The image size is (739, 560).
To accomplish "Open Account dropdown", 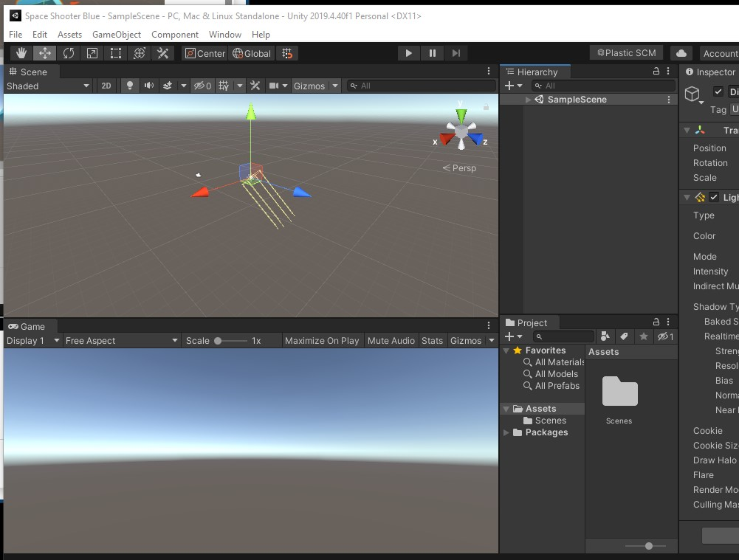I will (719, 53).
